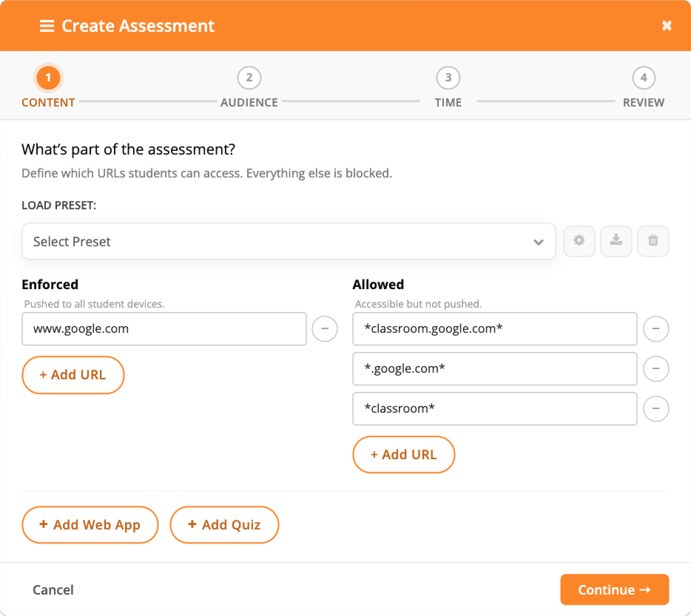This screenshot has width=691, height=616.
Task: Continue to the next step
Action: point(615,589)
